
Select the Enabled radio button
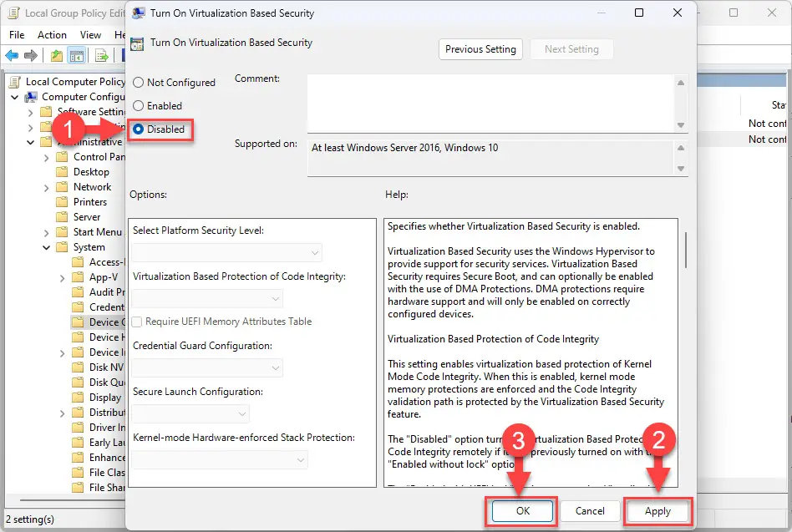click(138, 105)
